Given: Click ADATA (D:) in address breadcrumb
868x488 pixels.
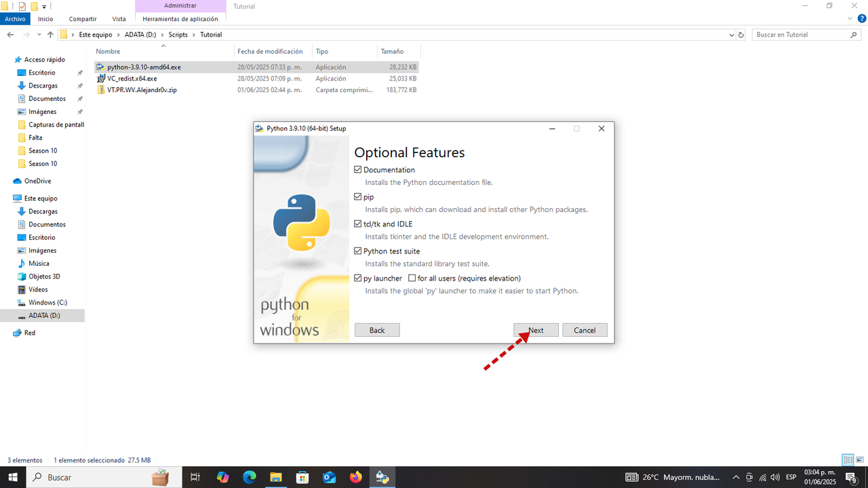Looking at the screenshot, I should [141, 35].
